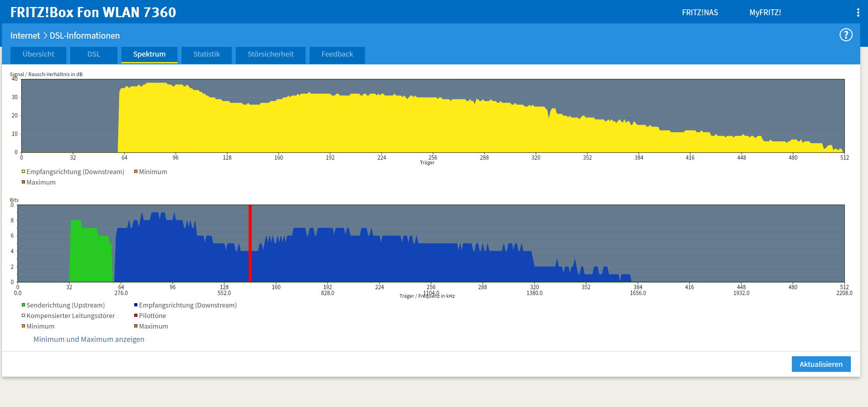Click the 'Träger / Frequenz in kHz' axis label

[427, 296]
